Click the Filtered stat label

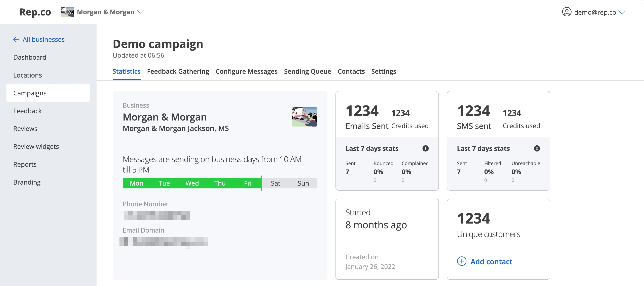point(493,163)
